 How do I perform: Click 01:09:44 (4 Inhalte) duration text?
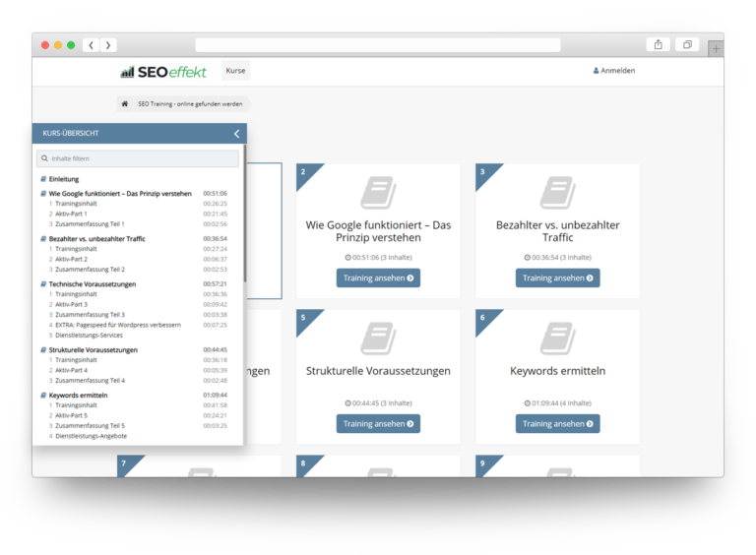[x=557, y=403]
